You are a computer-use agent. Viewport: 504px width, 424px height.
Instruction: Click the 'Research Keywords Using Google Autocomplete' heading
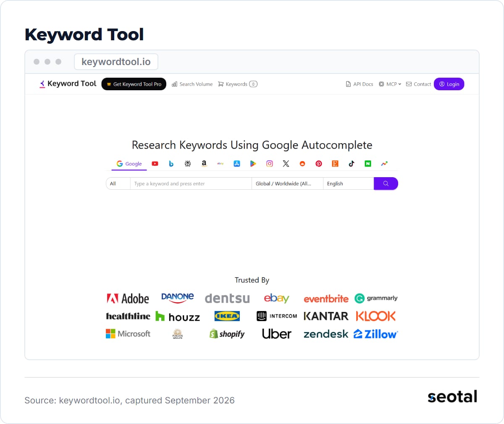[252, 145]
